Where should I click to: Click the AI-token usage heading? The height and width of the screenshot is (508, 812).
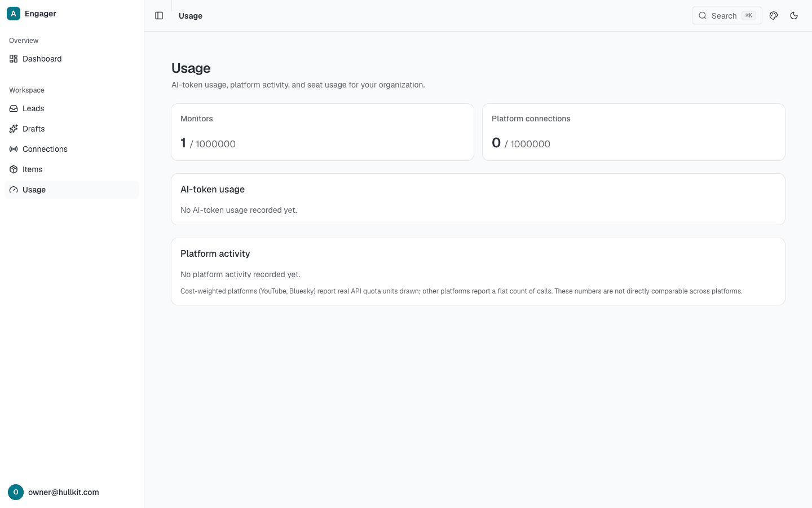[x=213, y=190]
